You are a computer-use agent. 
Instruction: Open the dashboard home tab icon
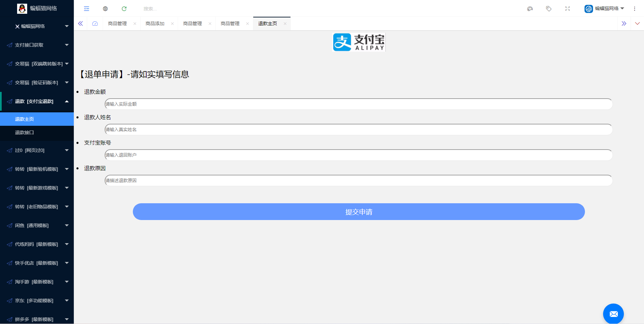(95, 23)
